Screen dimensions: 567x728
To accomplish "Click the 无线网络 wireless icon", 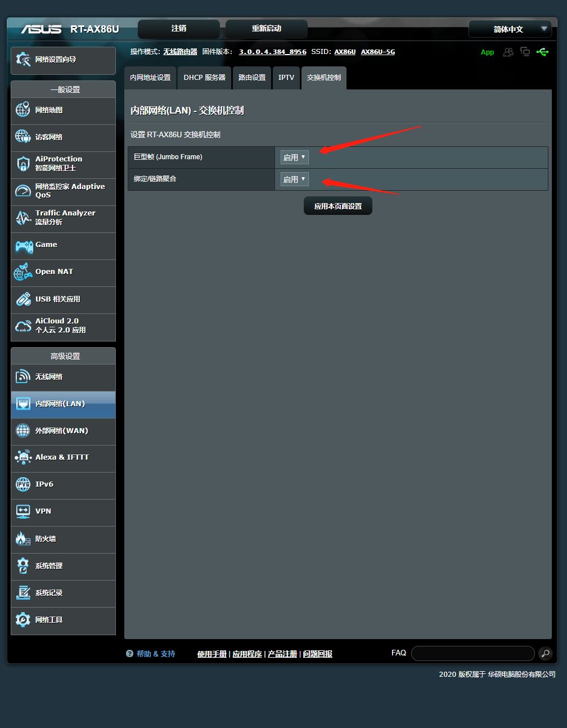I will 22,376.
